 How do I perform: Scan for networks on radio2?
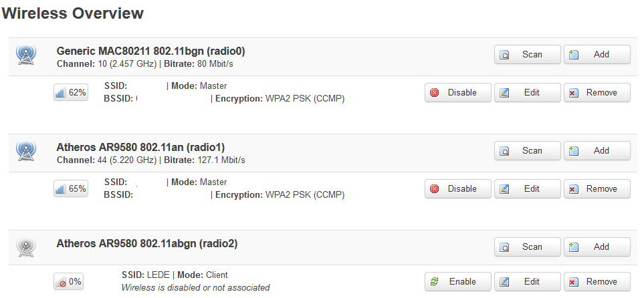(527, 247)
